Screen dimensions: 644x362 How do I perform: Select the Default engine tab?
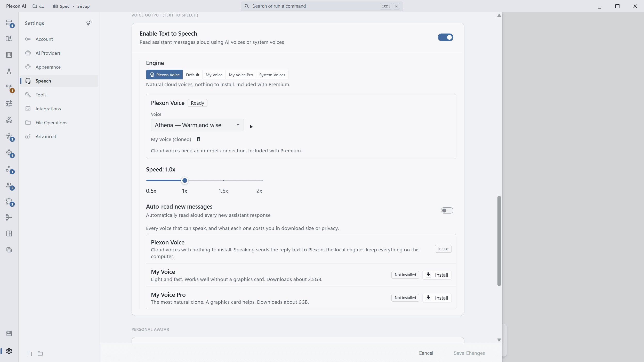tap(192, 75)
